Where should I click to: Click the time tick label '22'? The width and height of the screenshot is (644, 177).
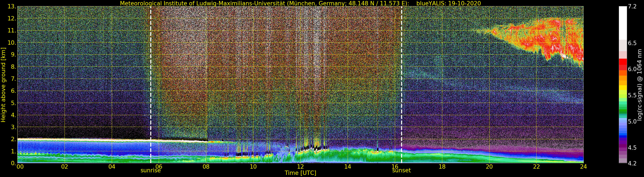(536, 166)
